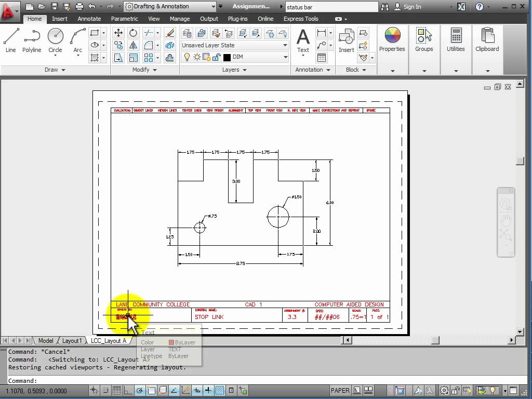Expand the Block panel
This screenshot has height=399, width=532.
356,70
